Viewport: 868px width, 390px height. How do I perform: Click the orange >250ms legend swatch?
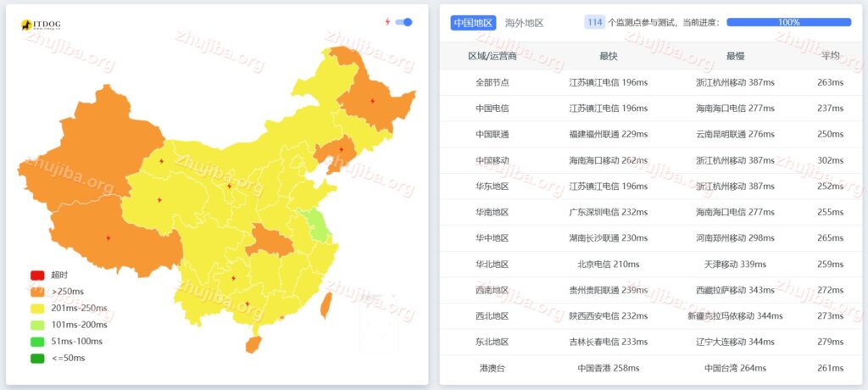coord(37,292)
